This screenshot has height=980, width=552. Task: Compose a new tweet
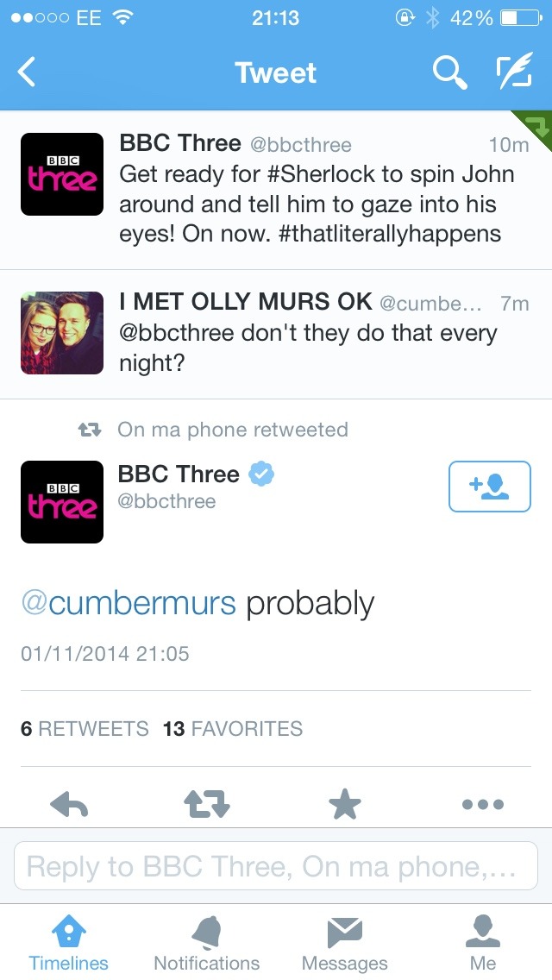coord(515,73)
